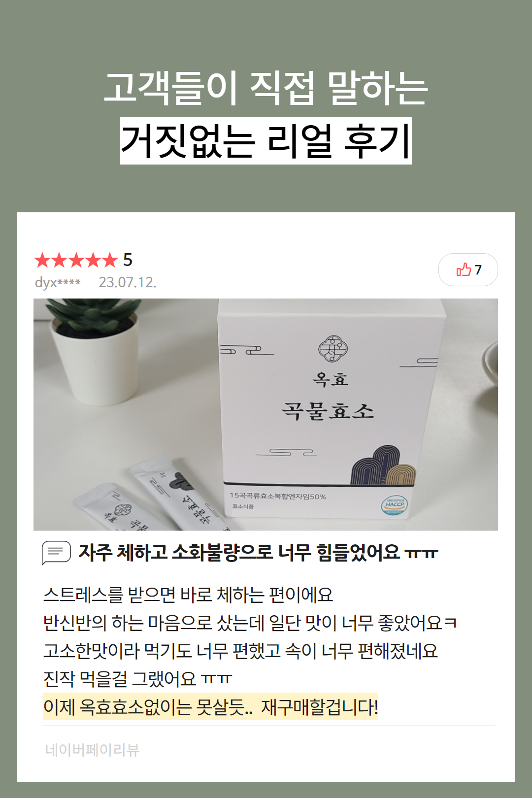Screen dimensions: 532x798
Task: Click the HACCP certification badge on box
Action: coord(394,505)
